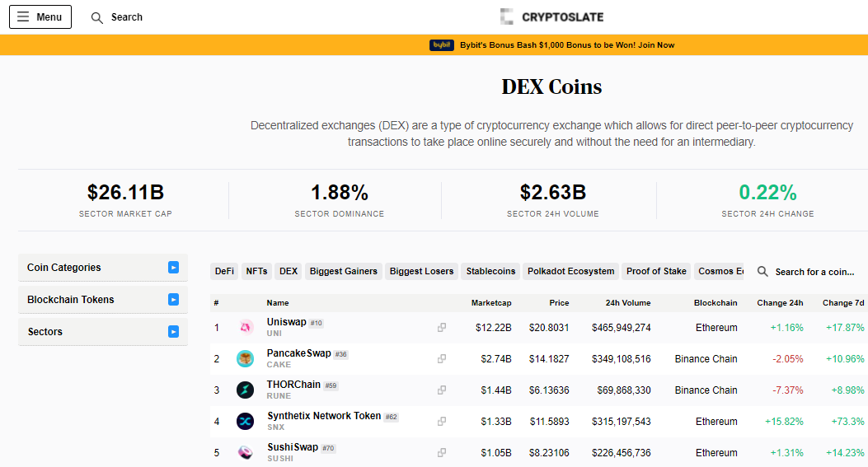
Task: Expand Blockchain Tokens with the blue arrow
Action: coord(173,299)
